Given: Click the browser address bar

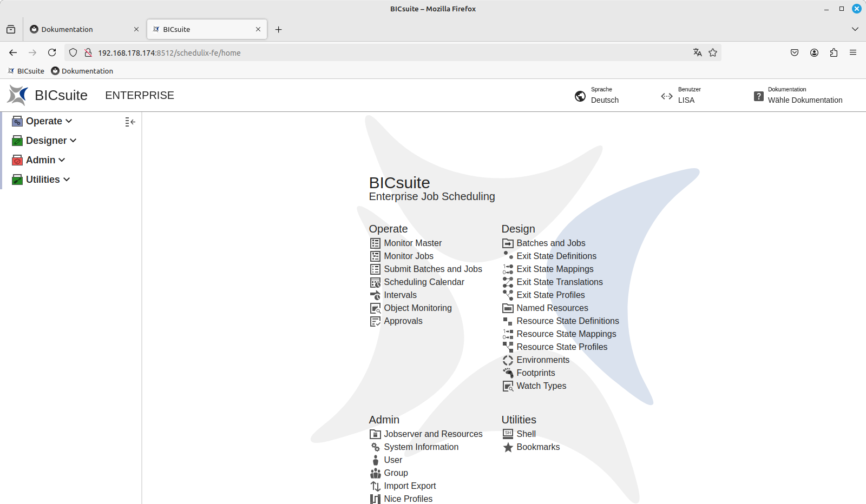Looking at the screenshot, I should click(x=379, y=52).
